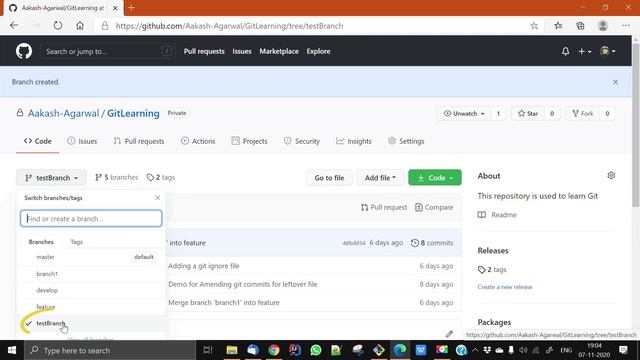
Task: Open the user avatar menu
Action: 607,51
